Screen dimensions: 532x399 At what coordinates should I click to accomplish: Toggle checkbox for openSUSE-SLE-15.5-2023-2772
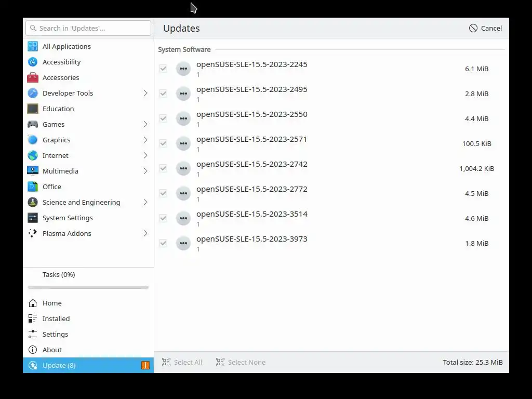click(163, 193)
